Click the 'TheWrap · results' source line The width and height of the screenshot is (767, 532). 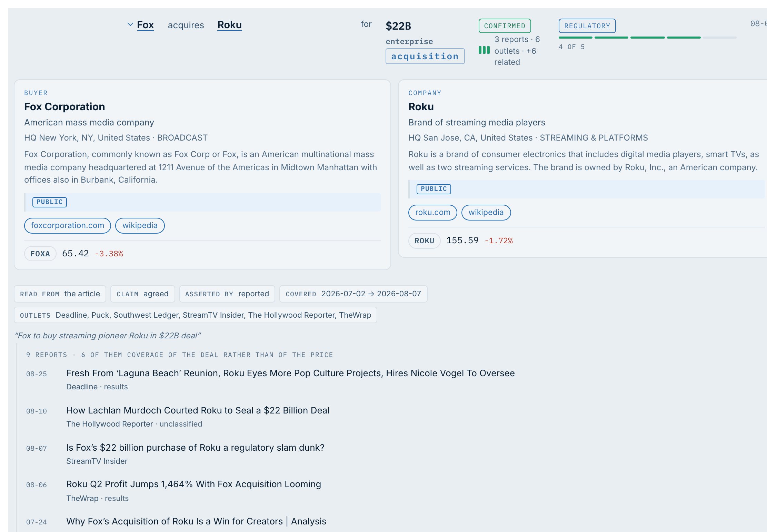pyautogui.click(x=98, y=499)
